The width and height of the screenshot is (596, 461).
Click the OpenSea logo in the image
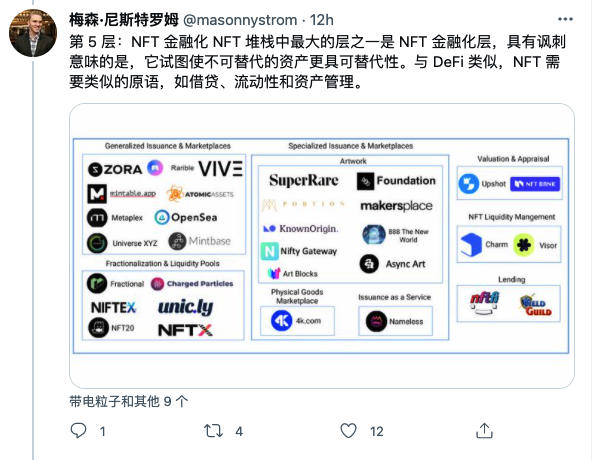[186, 217]
